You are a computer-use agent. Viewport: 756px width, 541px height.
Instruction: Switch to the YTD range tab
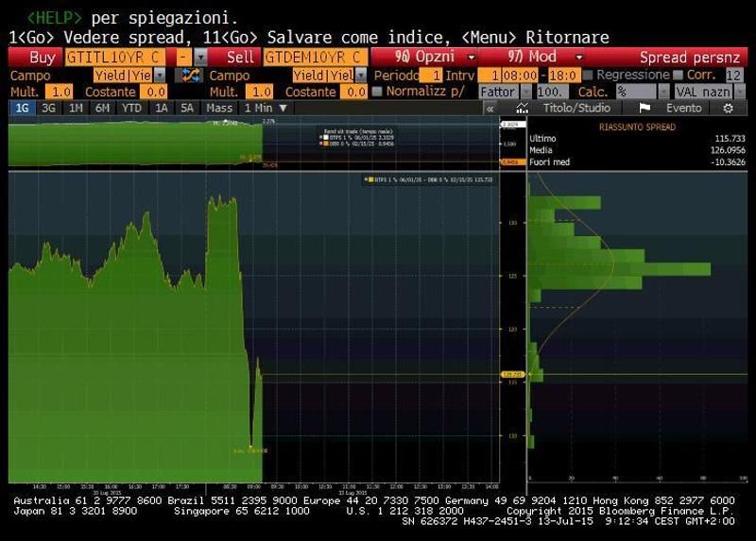pyautogui.click(x=131, y=108)
